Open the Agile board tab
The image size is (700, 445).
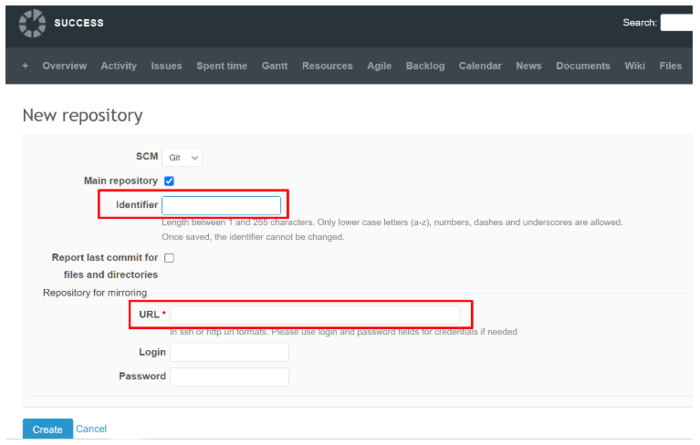379,66
